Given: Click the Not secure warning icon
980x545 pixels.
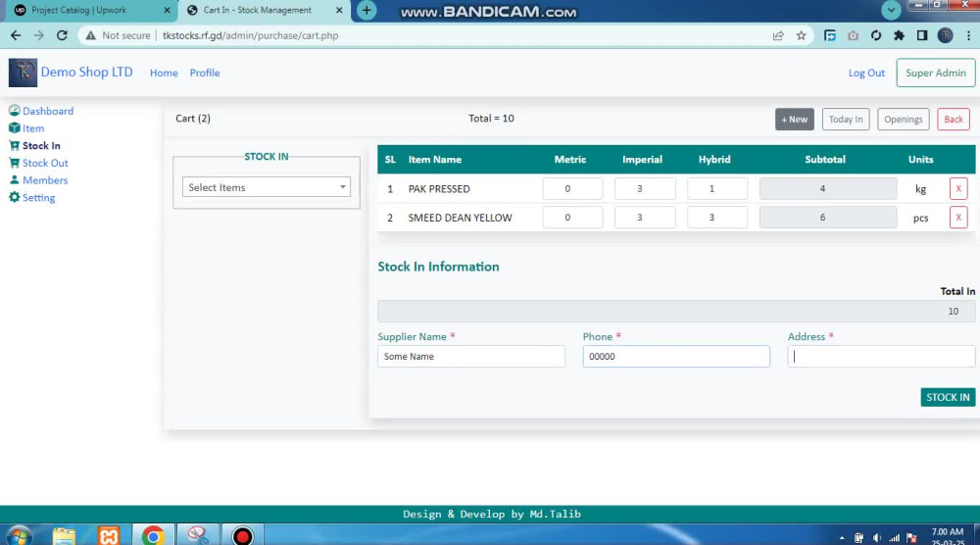Looking at the screenshot, I should (x=91, y=35).
